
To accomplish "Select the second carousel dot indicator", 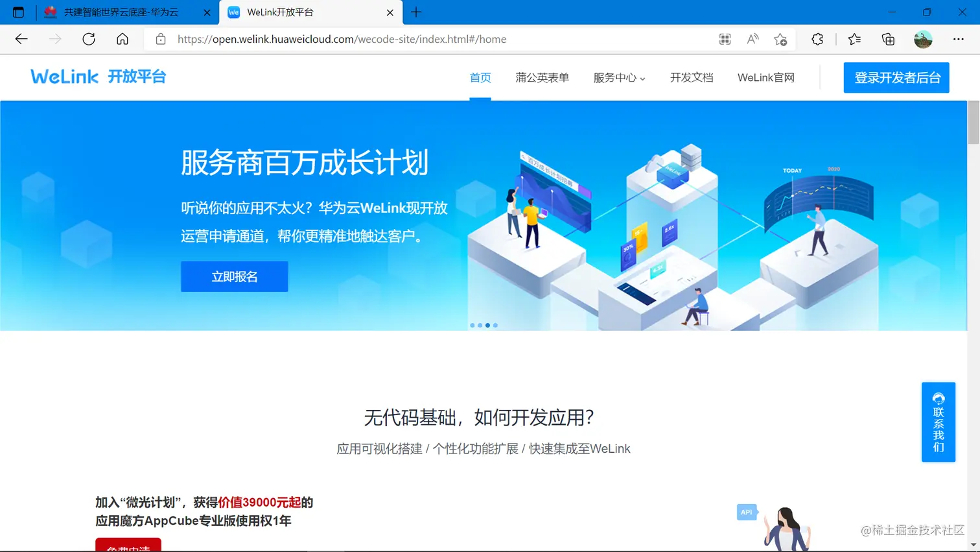I will pos(480,325).
